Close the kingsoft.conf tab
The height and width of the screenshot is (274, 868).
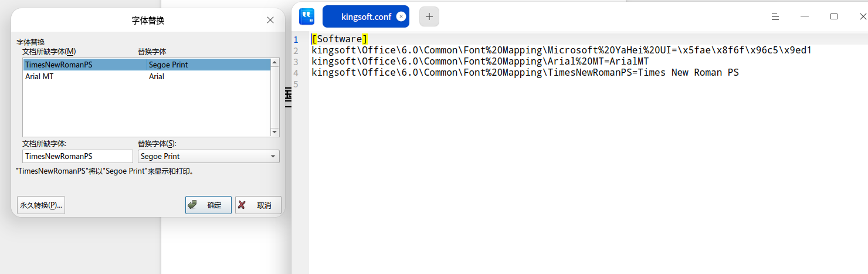click(x=401, y=16)
